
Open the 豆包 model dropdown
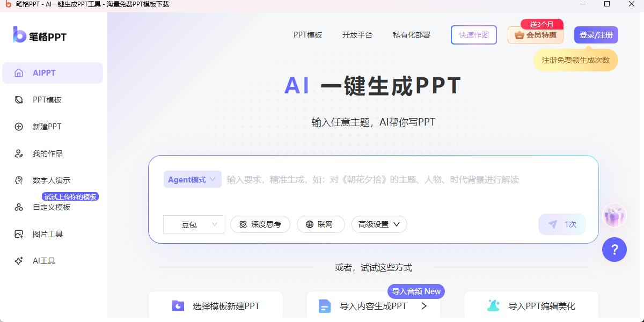[193, 224]
